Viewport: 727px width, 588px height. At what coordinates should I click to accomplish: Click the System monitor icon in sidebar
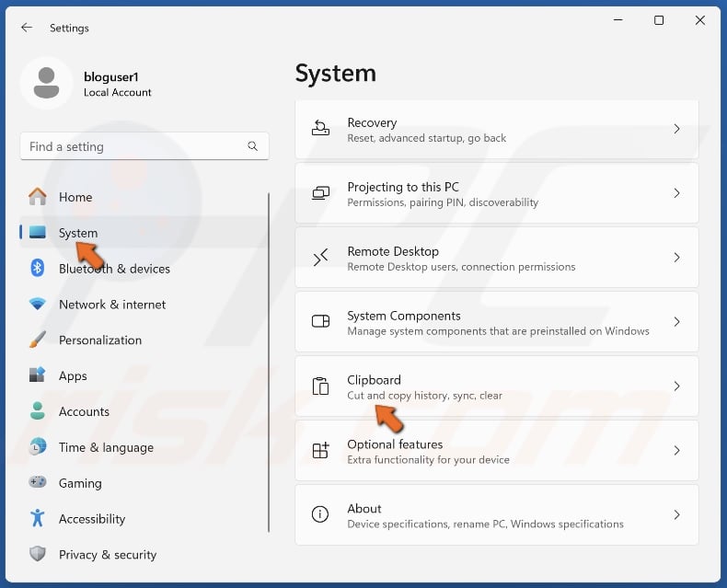click(x=38, y=232)
